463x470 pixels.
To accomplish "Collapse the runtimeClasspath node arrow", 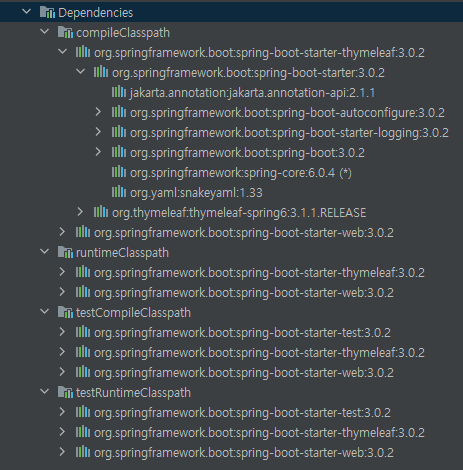I will coord(44,252).
